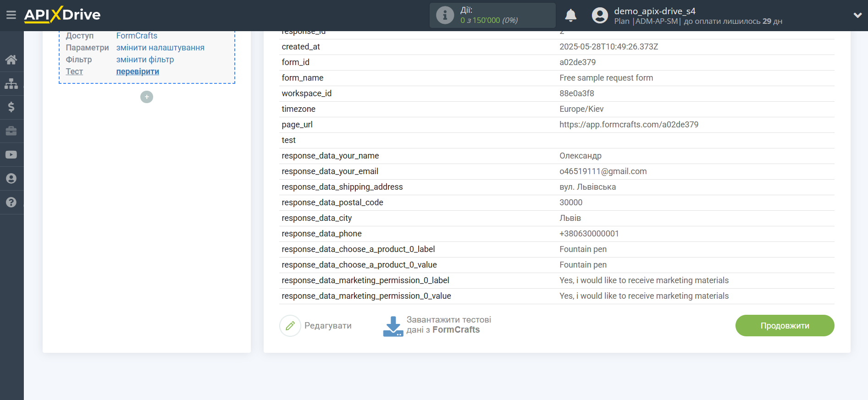Select form_id value a02de379
868x400 pixels.
point(577,62)
